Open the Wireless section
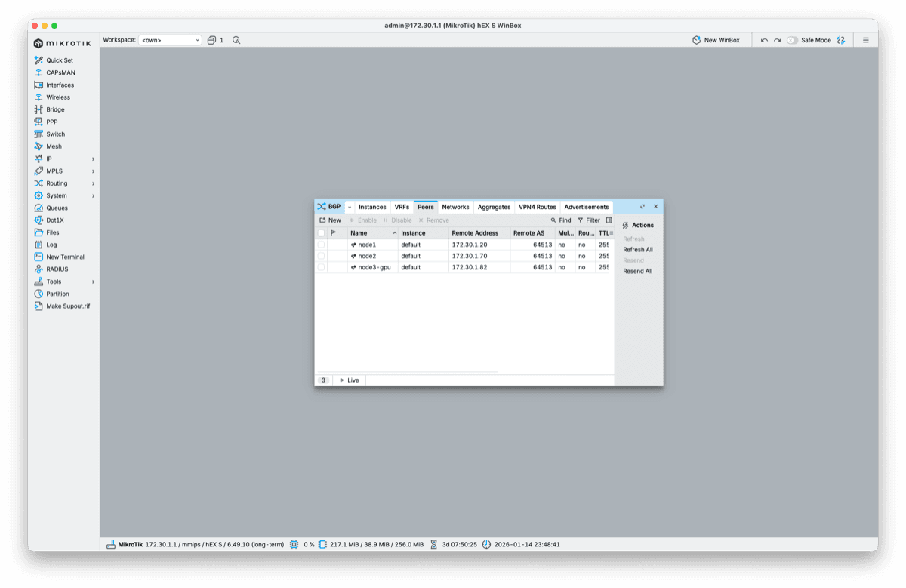Image resolution: width=906 pixels, height=588 pixels. [57, 97]
